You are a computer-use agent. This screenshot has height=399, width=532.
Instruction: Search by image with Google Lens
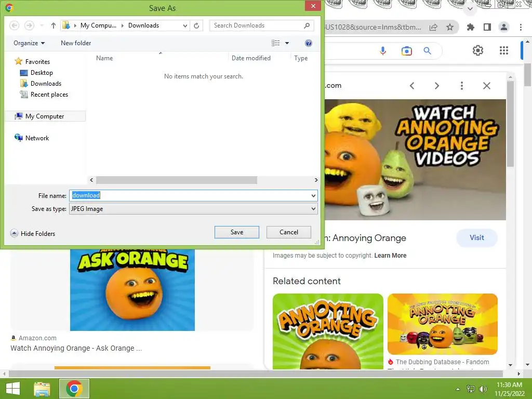406,51
